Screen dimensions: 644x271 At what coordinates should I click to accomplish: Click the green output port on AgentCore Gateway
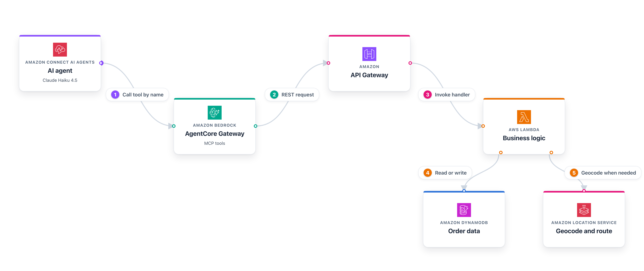point(256,126)
